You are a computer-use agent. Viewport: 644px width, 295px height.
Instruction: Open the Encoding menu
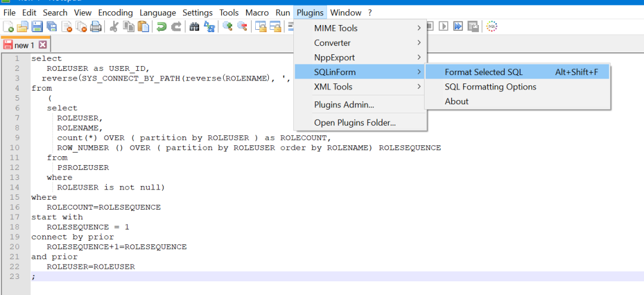(116, 13)
